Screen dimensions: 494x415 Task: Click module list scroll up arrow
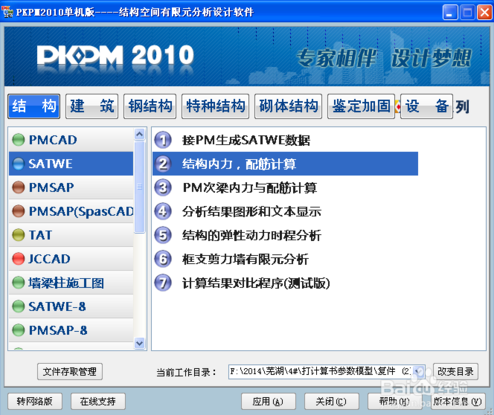pos(140,134)
